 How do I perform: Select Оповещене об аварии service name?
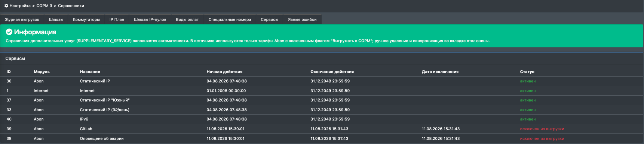pyautogui.click(x=102, y=138)
